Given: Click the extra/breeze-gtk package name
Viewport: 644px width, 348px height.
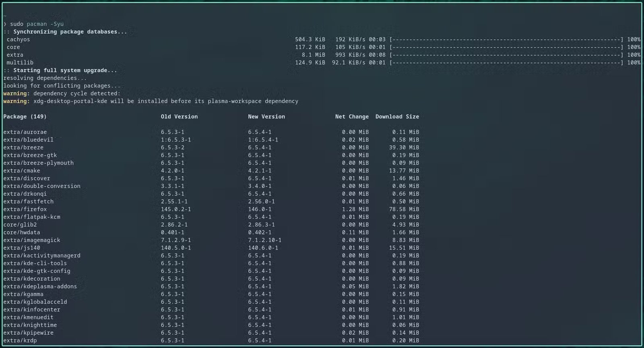Looking at the screenshot, I should coord(30,155).
